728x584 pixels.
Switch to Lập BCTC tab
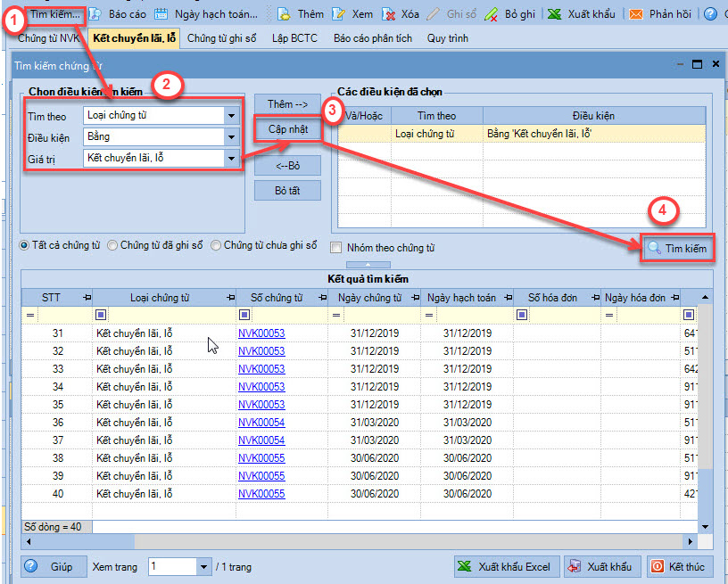[x=294, y=38]
